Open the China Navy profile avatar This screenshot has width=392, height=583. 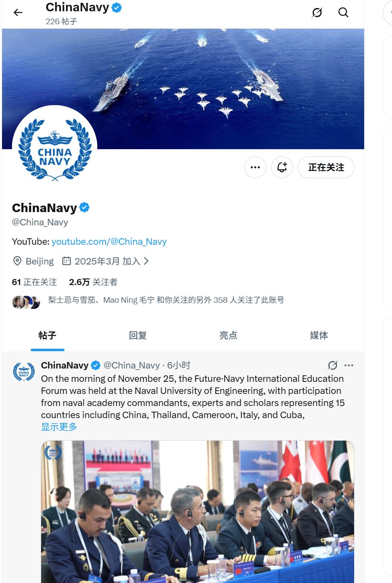(x=55, y=148)
